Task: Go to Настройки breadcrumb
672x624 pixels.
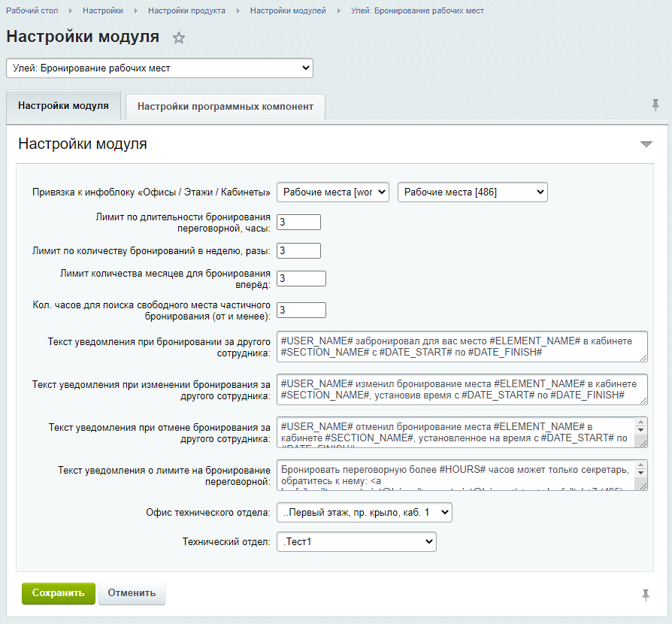Action: point(103,11)
